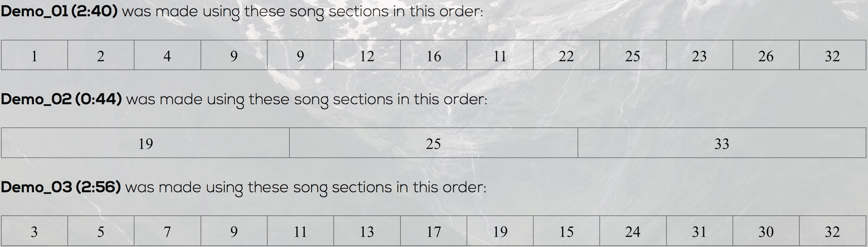Select section 19 in Demo_02 table

[145, 143]
